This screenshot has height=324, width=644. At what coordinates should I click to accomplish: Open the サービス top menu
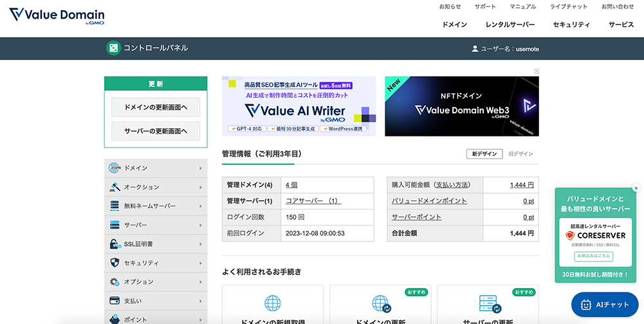[621, 24]
